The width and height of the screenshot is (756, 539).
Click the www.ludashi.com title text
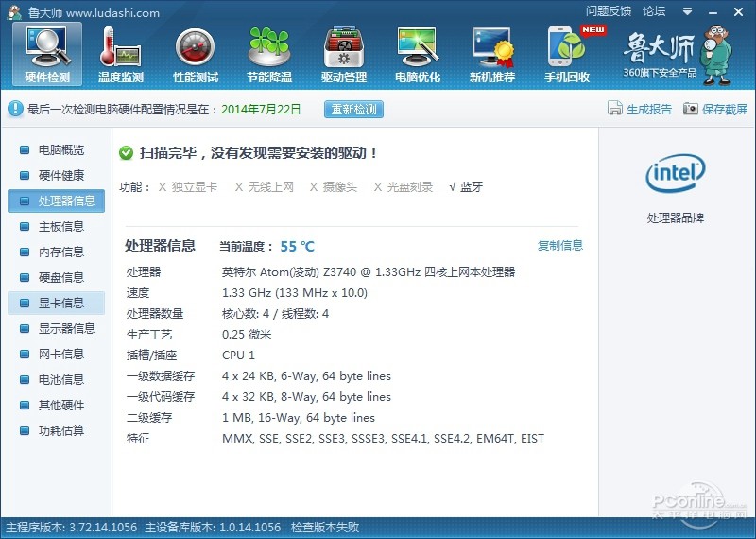112,13
